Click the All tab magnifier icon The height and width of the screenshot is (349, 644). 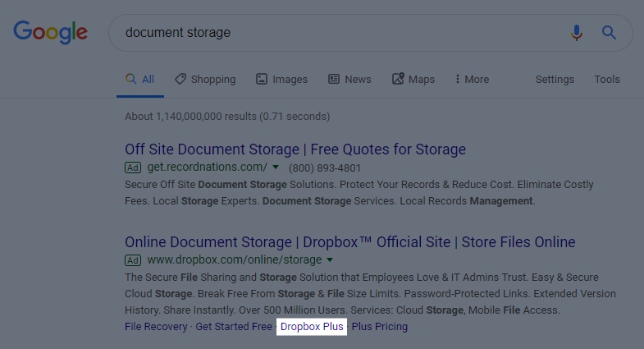(130, 79)
